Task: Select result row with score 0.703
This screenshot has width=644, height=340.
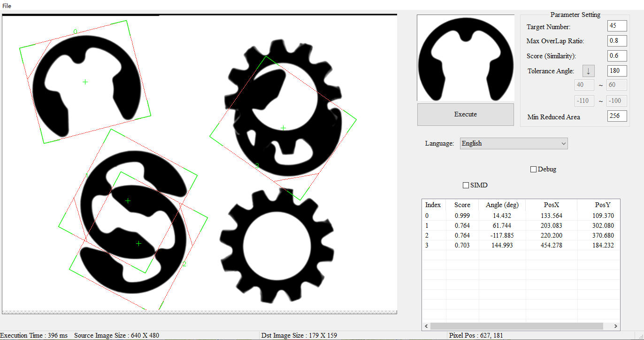Action: (521, 245)
